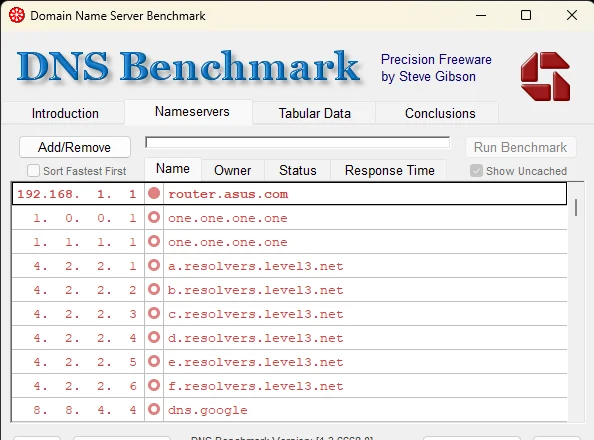Click the Run Benchmark button
Image resolution: width=594 pixels, height=440 pixels.
[x=521, y=147]
